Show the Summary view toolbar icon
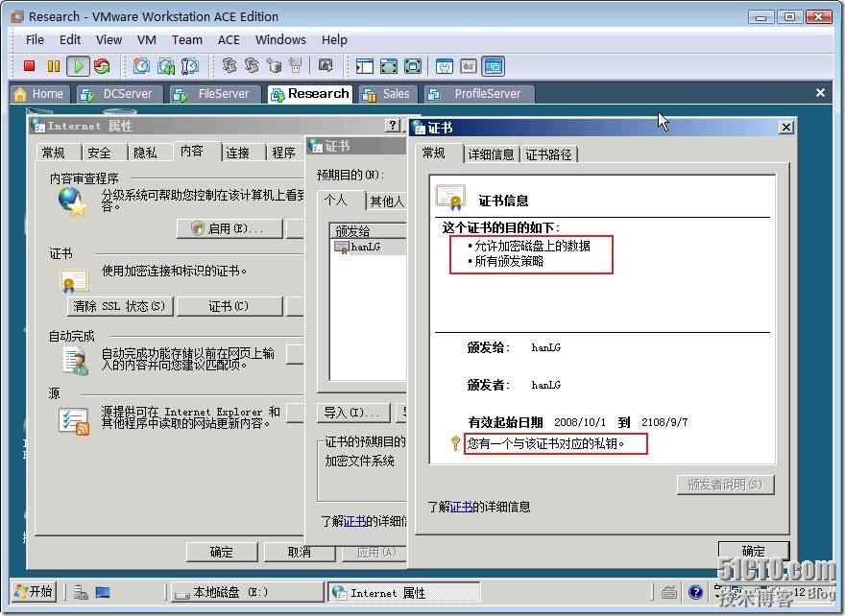Screen dimensions: 845x616 click(444, 66)
